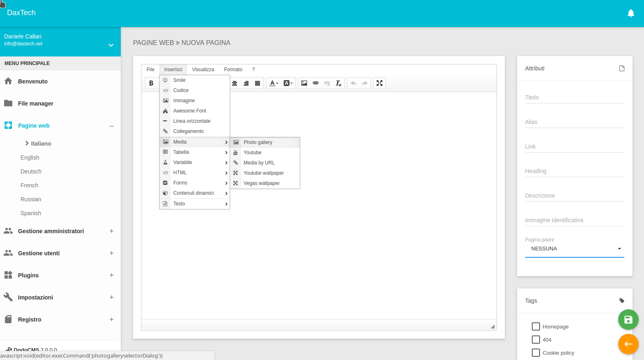This screenshot has height=360, width=644.
Task: Expand the Testo submenu
Action: point(194,204)
